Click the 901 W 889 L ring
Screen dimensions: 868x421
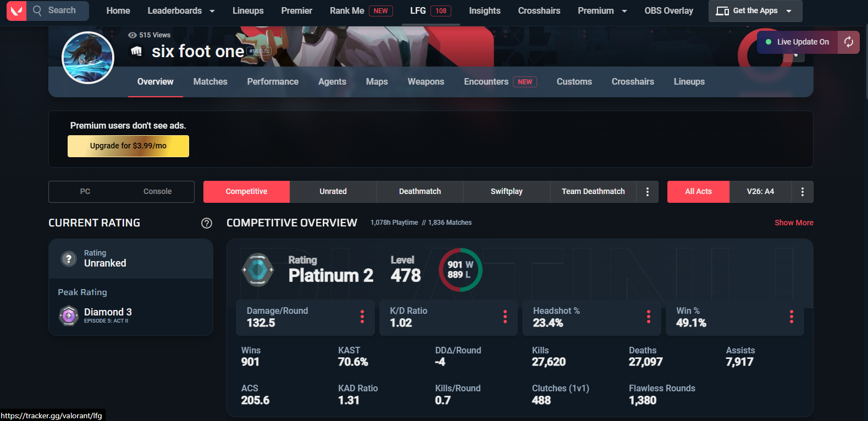(461, 270)
